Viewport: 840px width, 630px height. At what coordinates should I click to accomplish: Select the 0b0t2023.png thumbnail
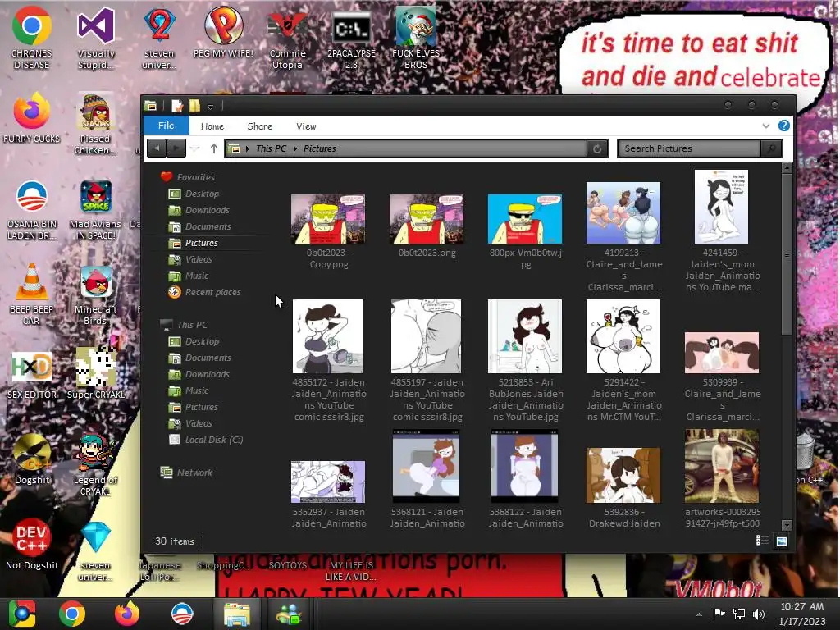[427, 218]
